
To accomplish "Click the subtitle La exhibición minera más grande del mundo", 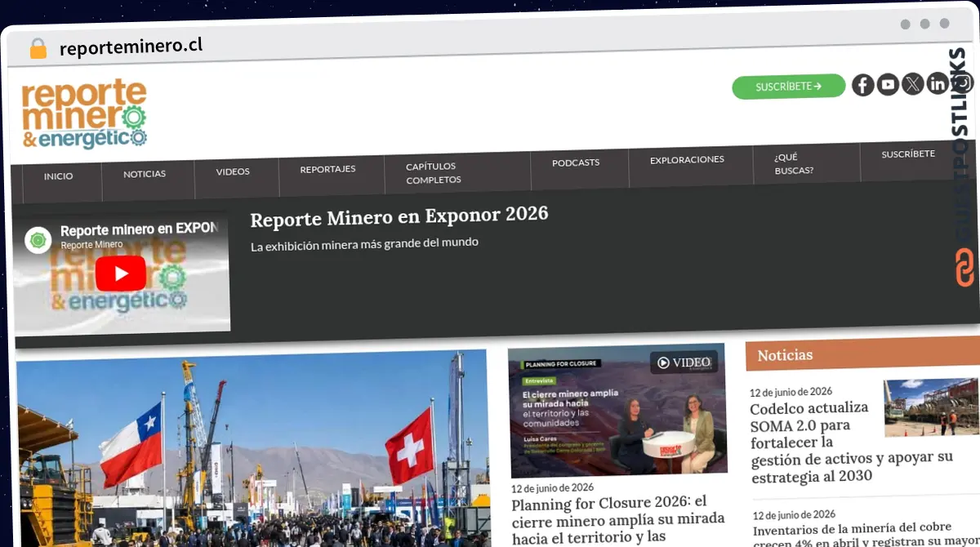I will point(364,243).
